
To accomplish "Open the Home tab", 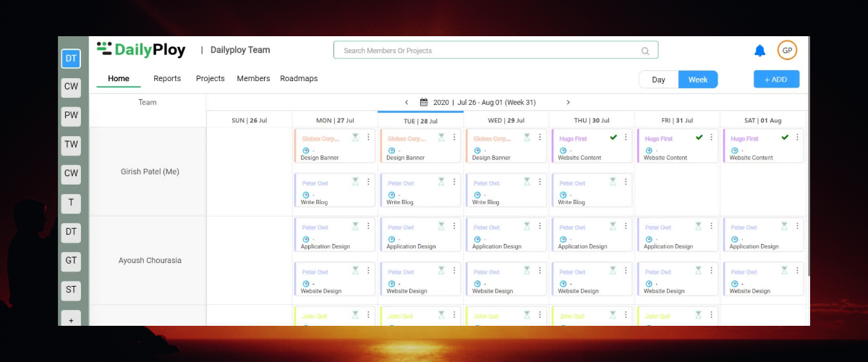I will pos(119,79).
